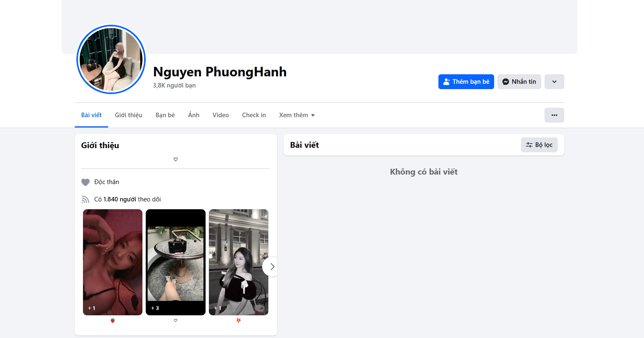The image size is (644, 338).
Task: Open the third black-and-white featured photo
Action: (x=238, y=262)
